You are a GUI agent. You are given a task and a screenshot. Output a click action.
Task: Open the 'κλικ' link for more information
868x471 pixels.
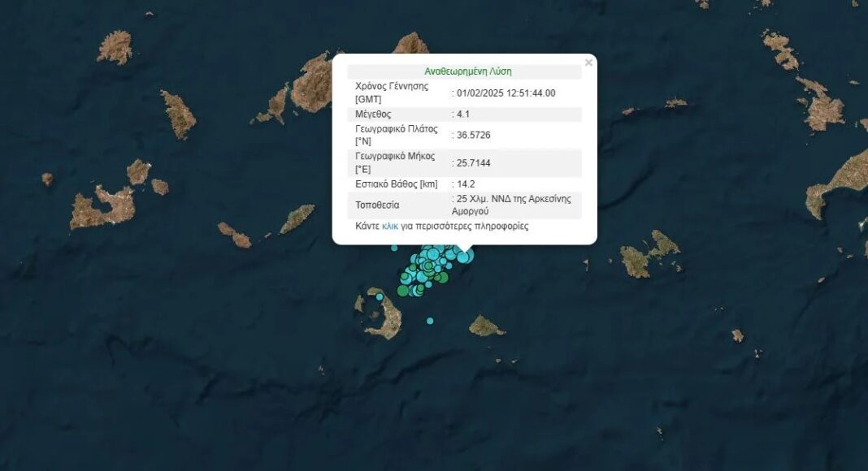[390, 227]
